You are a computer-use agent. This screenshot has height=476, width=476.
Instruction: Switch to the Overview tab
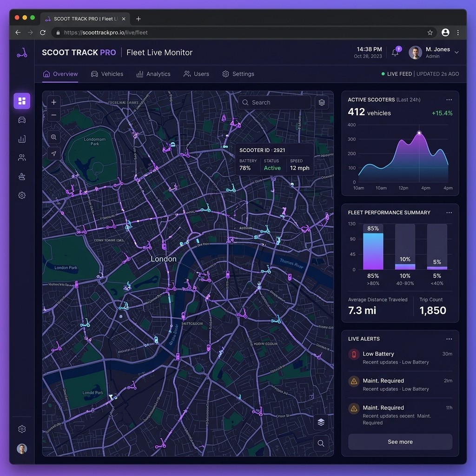(x=60, y=74)
